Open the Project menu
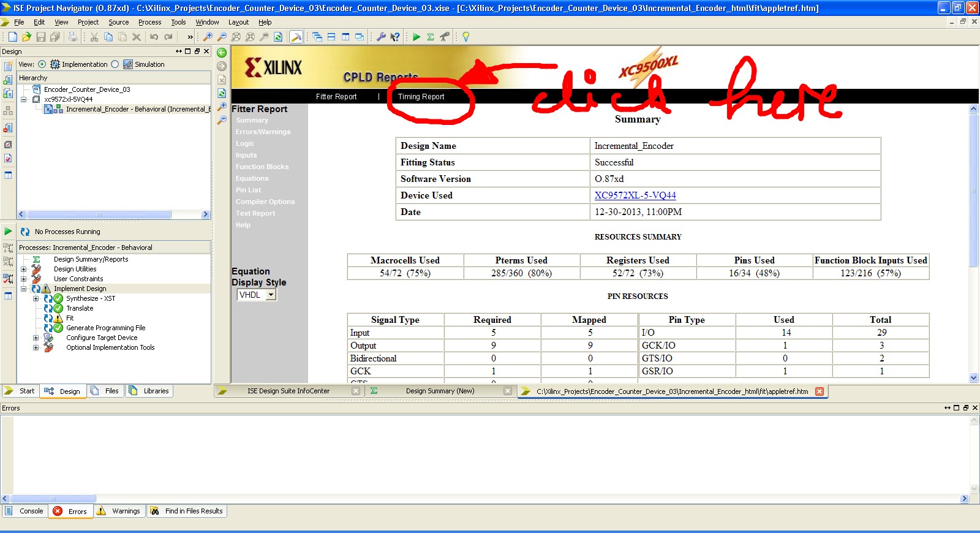This screenshot has height=533, width=980. point(88,22)
